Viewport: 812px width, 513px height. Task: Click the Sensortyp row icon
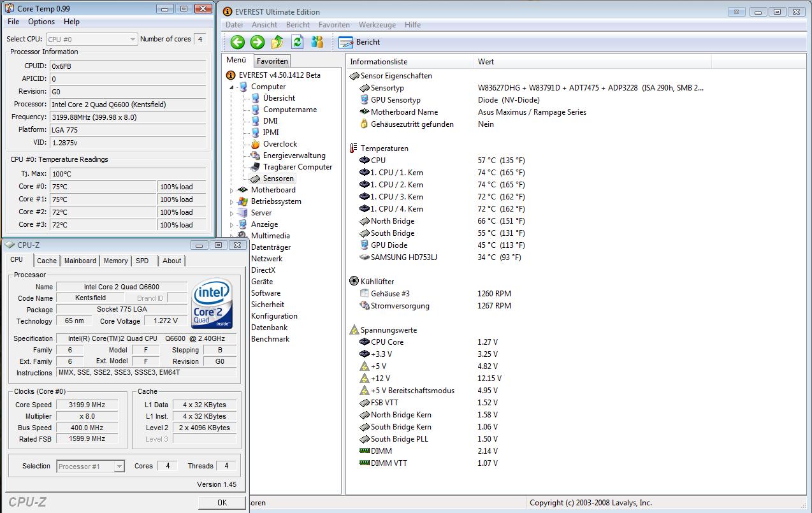tap(365, 88)
